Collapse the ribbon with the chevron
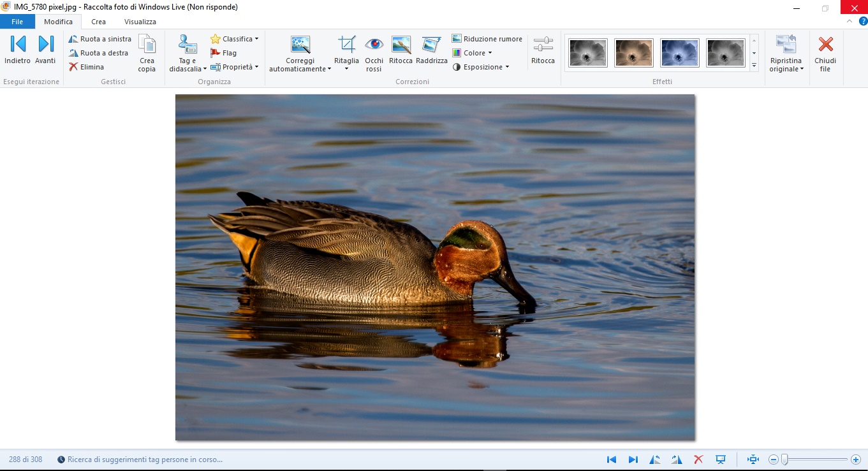This screenshot has height=471, width=868. point(849,21)
